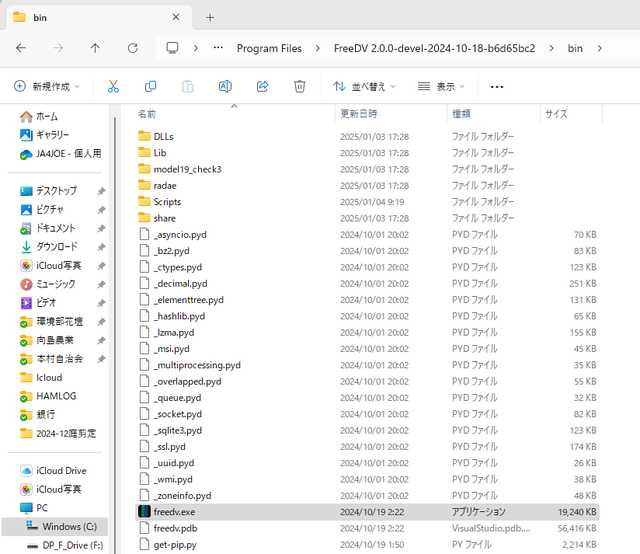Image resolution: width=640 pixels, height=554 pixels.
Task: Open 環境部花壇 folder in sidebar
Action: [51, 322]
